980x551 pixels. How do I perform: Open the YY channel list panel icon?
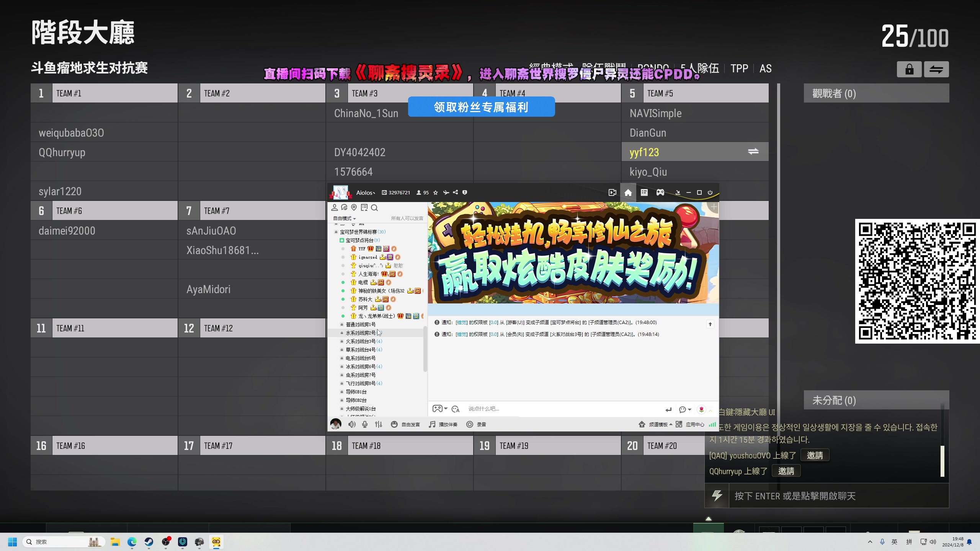pos(644,192)
